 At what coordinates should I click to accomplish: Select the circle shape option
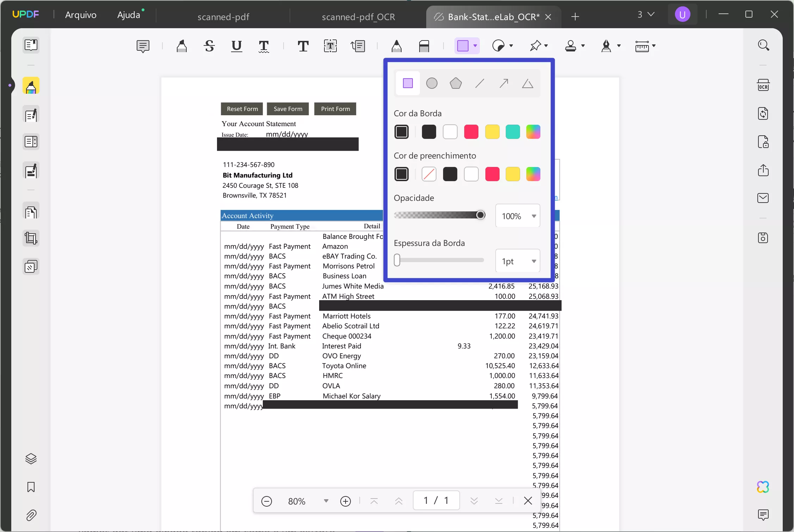coord(432,83)
